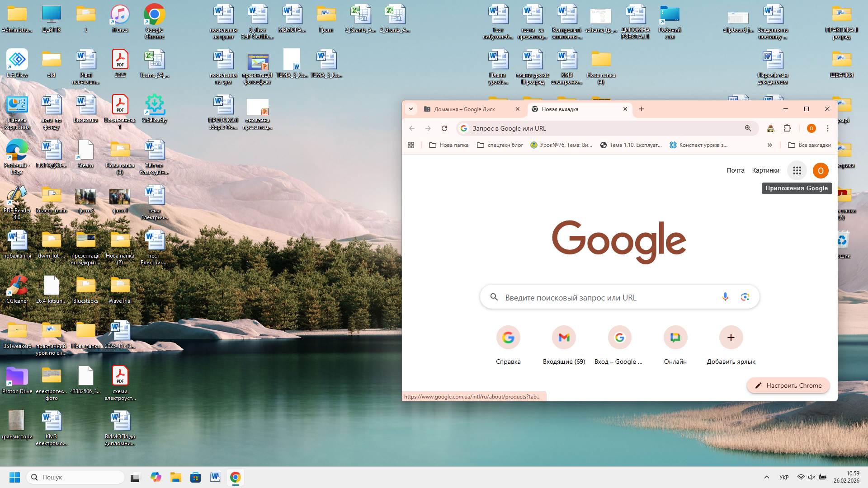This screenshot has height=488, width=868.
Task: Open a new tab with plus button
Action: coord(641,109)
